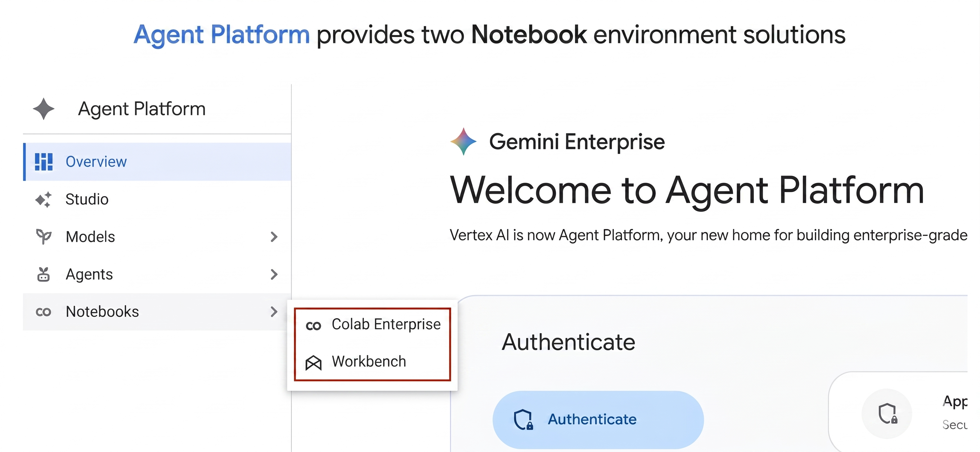Click the Gemini Enterprise colorful star icon
This screenshot has height=452, width=980.
(x=463, y=142)
